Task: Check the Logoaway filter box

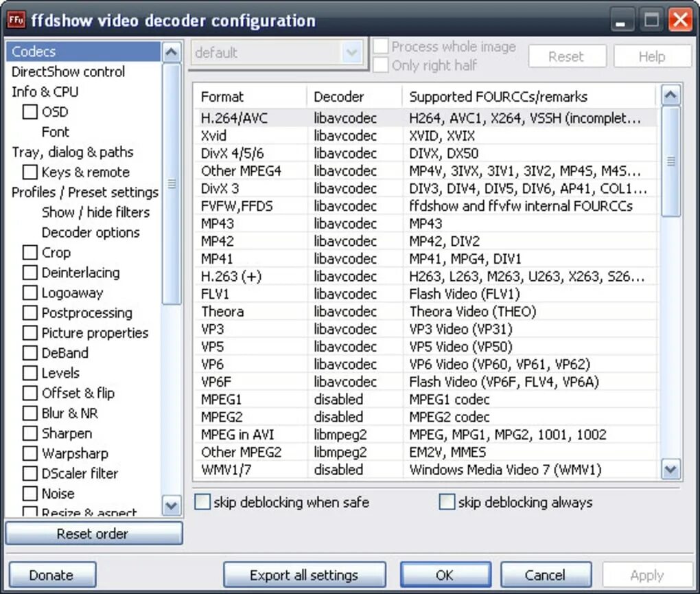Action: (x=30, y=293)
